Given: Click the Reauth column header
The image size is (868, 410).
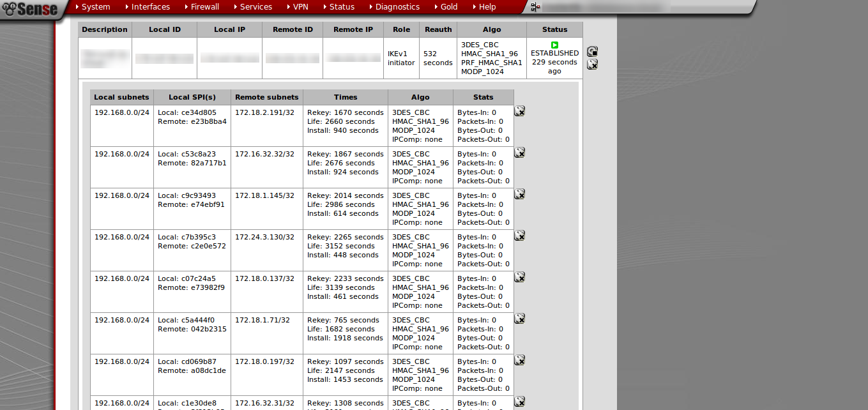Looking at the screenshot, I should pos(438,29).
